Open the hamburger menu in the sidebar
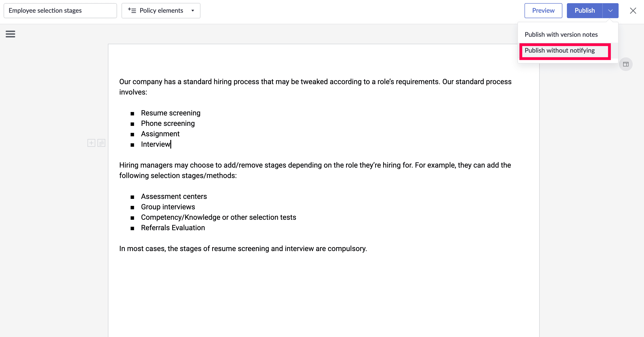The height and width of the screenshot is (337, 644). click(10, 34)
